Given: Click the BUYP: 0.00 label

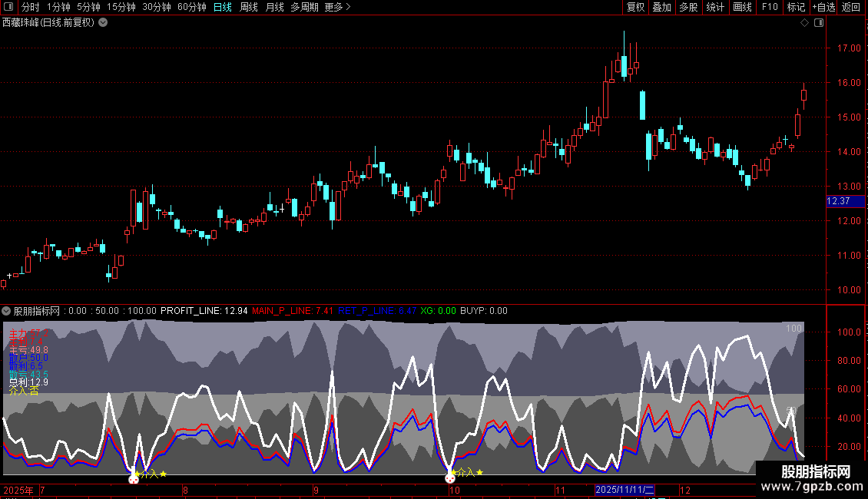Looking at the screenshot, I should coord(483,311).
